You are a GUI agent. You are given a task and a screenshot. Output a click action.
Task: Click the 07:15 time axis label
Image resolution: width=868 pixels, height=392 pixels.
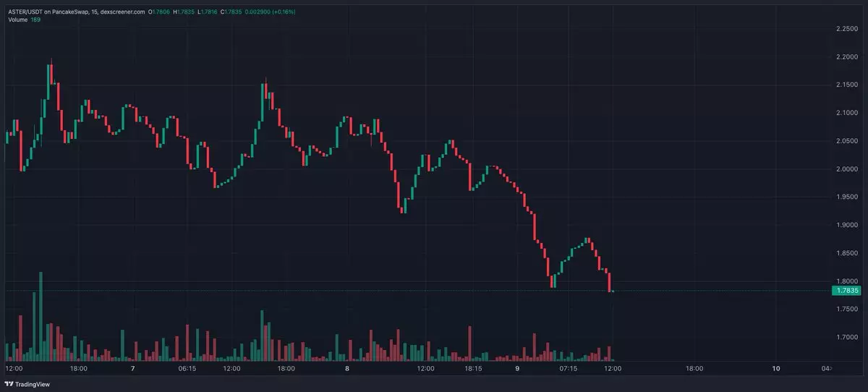point(569,368)
